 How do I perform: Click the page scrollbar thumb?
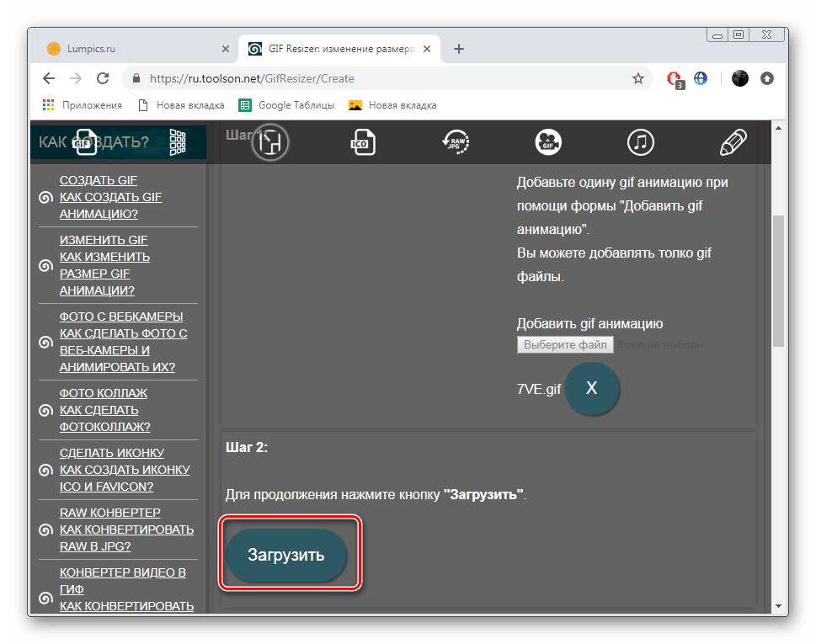click(x=778, y=281)
